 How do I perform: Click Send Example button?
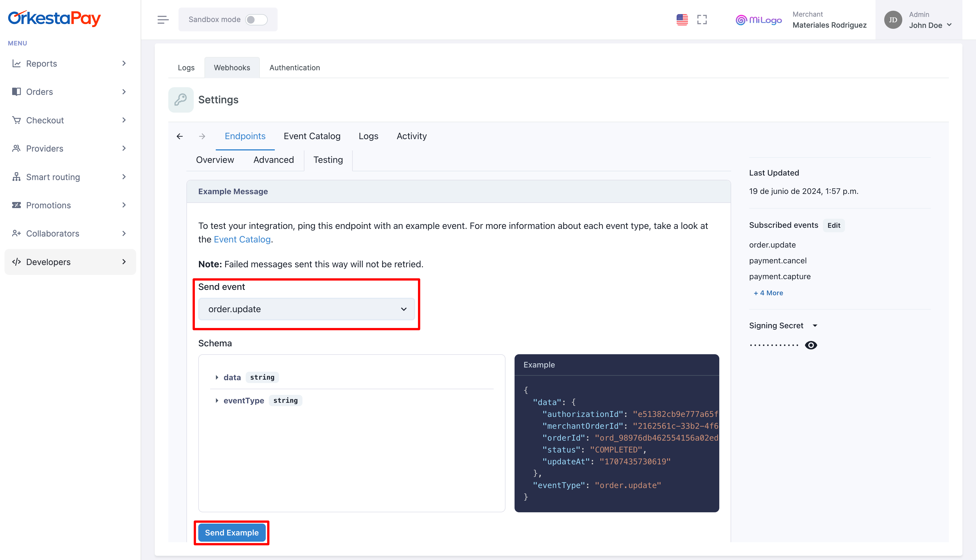click(x=231, y=533)
